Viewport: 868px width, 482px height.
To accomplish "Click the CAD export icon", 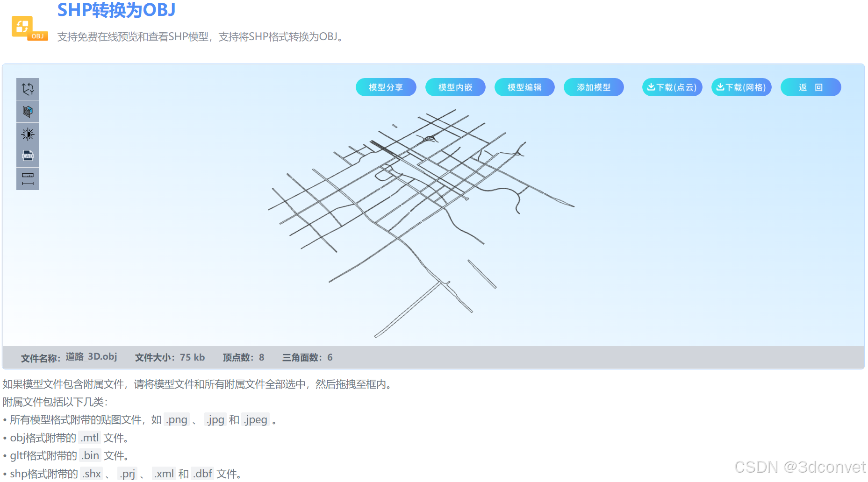I will [x=27, y=156].
